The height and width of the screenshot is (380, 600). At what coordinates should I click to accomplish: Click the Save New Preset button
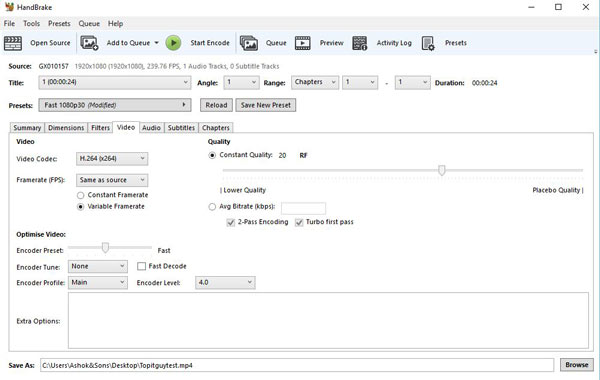[x=266, y=105]
